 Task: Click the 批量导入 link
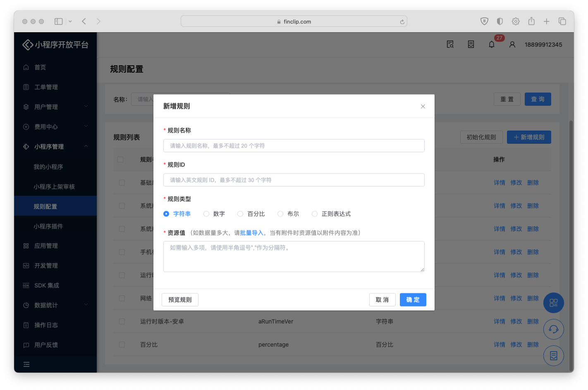251,233
